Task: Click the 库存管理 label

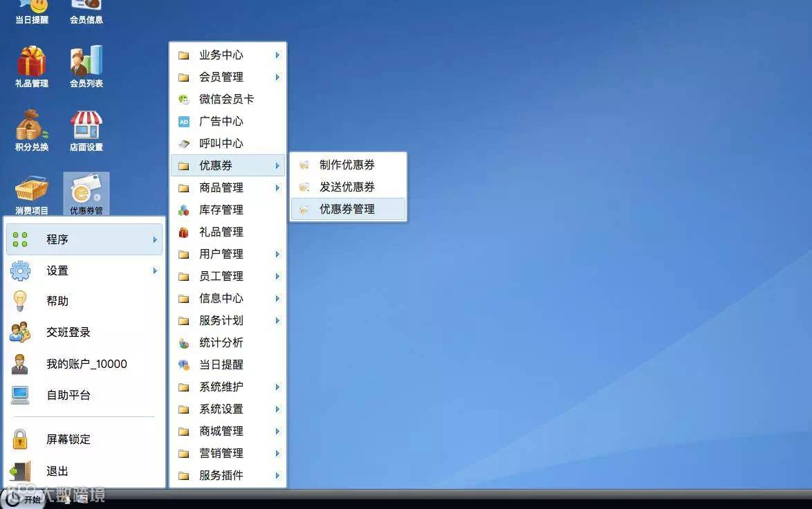Action: click(221, 210)
